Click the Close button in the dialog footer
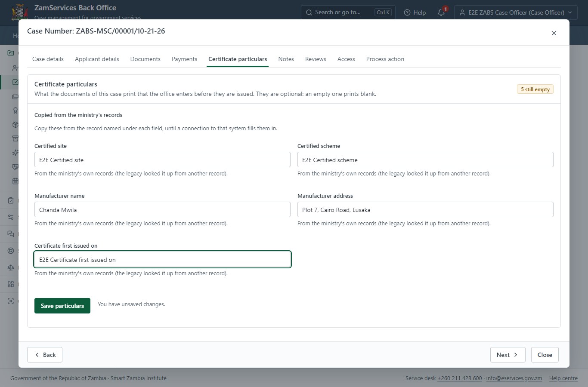 (545, 355)
